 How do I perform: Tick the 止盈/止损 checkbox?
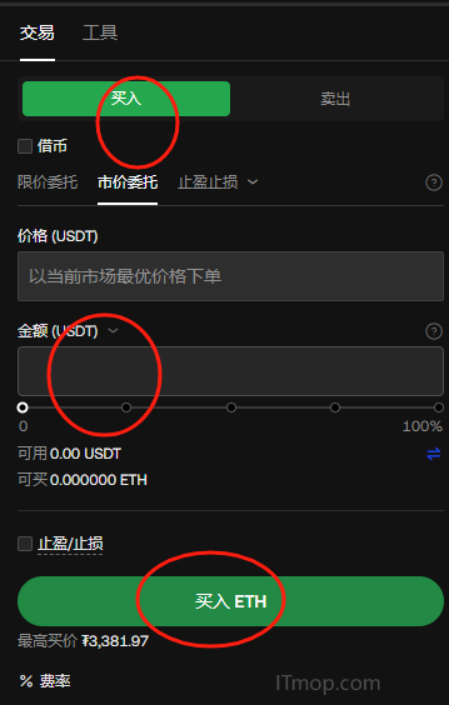(25, 544)
